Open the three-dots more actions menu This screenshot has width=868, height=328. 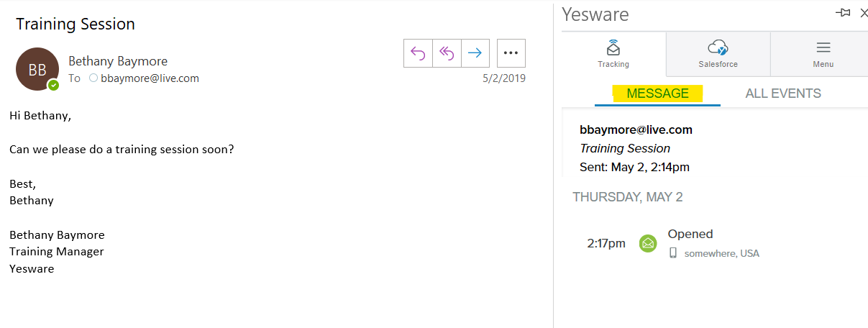pyautogui.click(x=511, y=53)
